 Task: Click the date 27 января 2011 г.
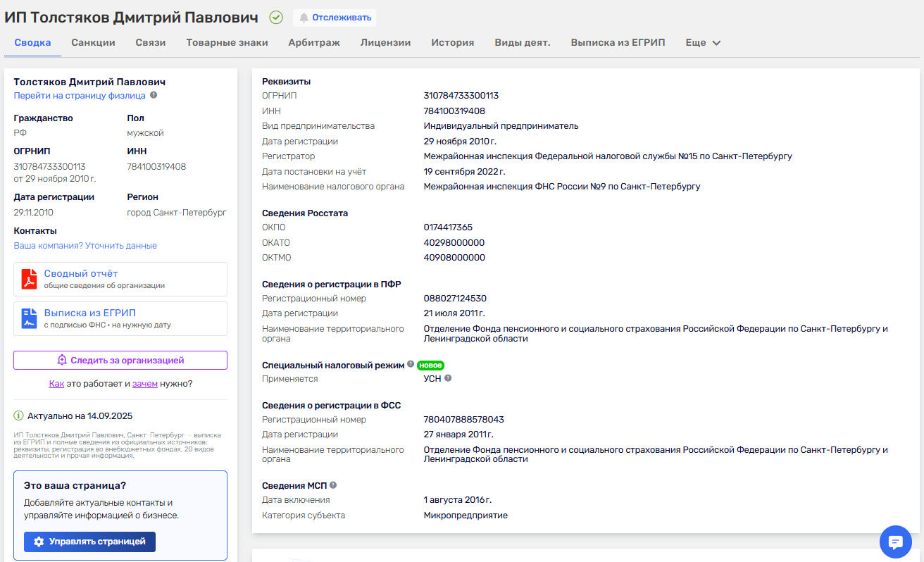click(458, 435)
